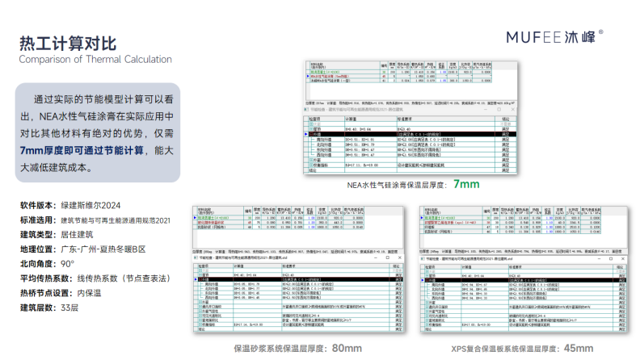Click 33层 building floors value
The width and height of the screenshot is (640, 364).
(69, 308)
